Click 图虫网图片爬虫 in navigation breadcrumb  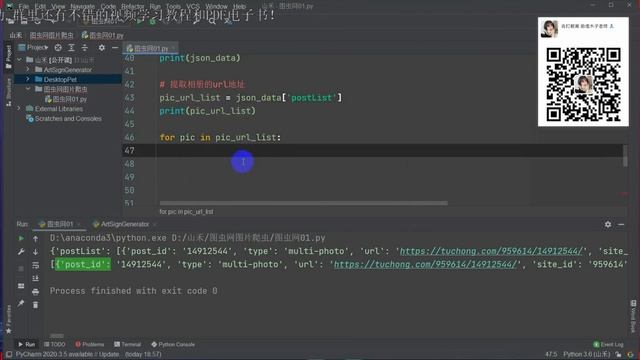point(51,36)
